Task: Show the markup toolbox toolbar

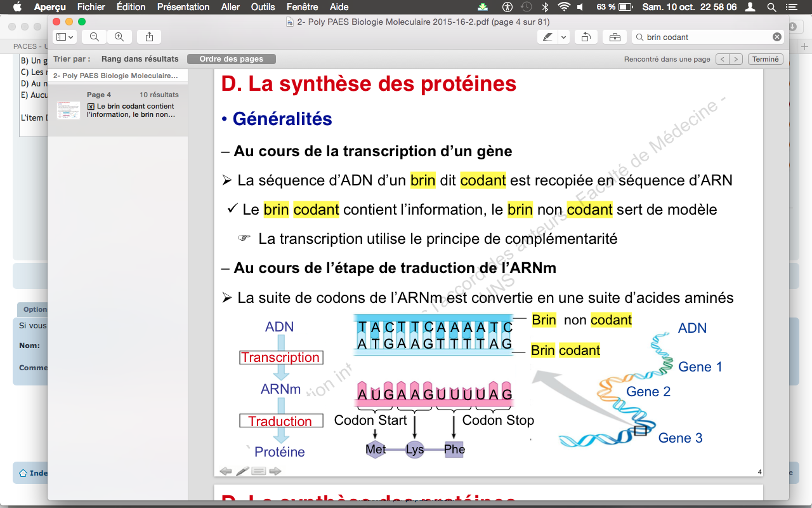Action: [615, 37]
